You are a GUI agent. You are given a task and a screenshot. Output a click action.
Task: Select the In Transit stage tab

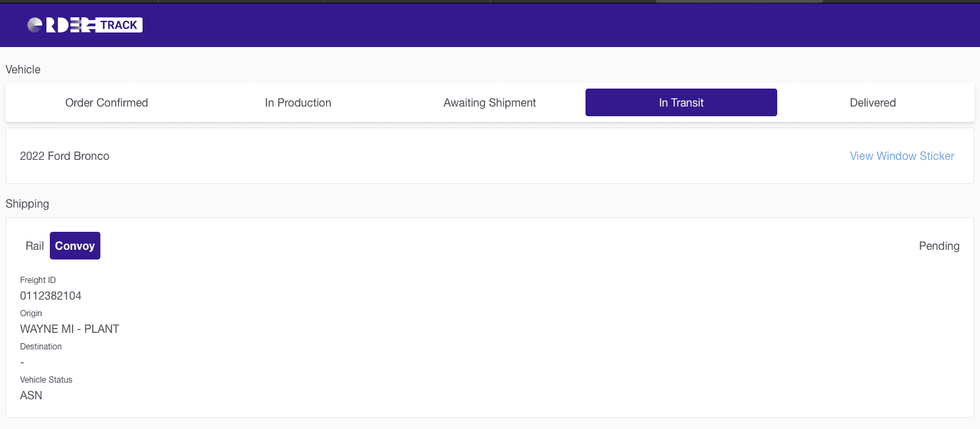point(681,102)
